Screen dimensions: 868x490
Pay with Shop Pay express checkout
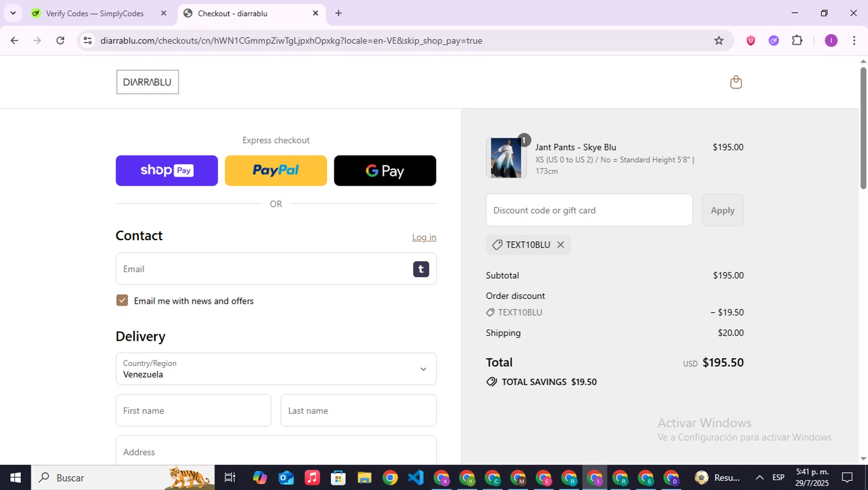tap(167, 171)
